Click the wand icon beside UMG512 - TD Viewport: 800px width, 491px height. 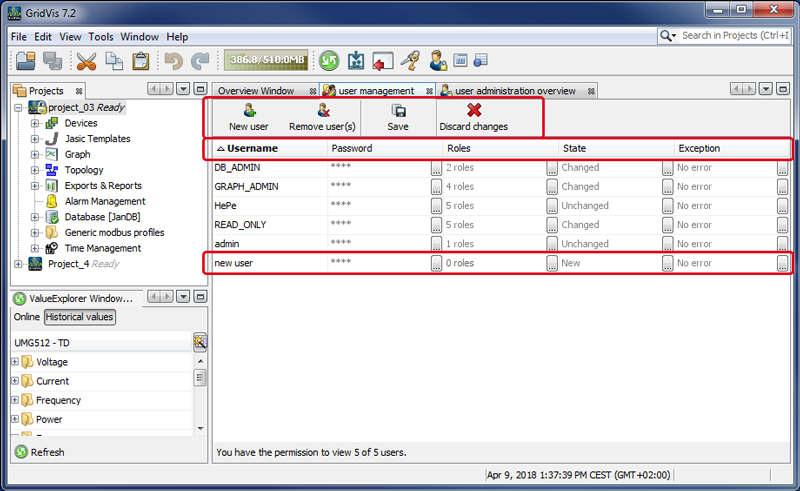[200, 342]
